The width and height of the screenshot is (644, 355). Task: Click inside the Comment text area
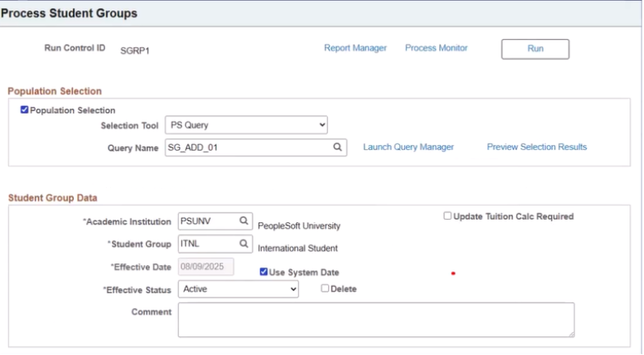pyautogui.click(x=376, y=319)
